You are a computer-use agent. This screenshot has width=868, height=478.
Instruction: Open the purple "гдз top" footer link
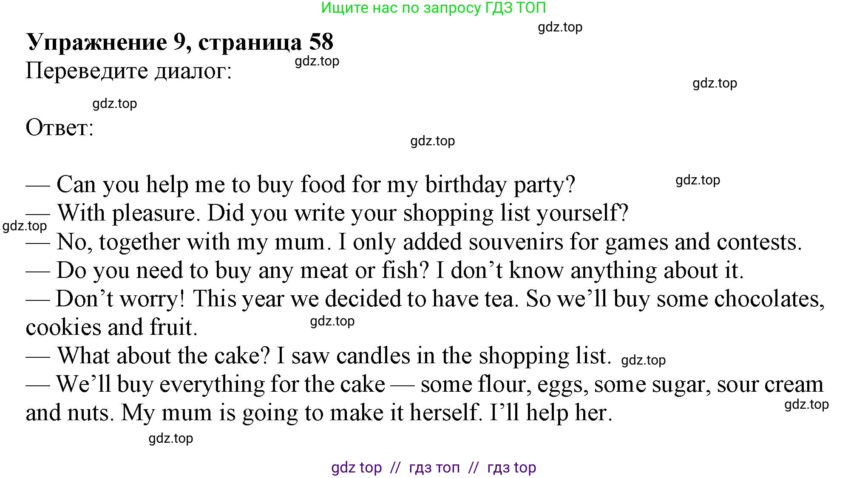click(511, 467)
